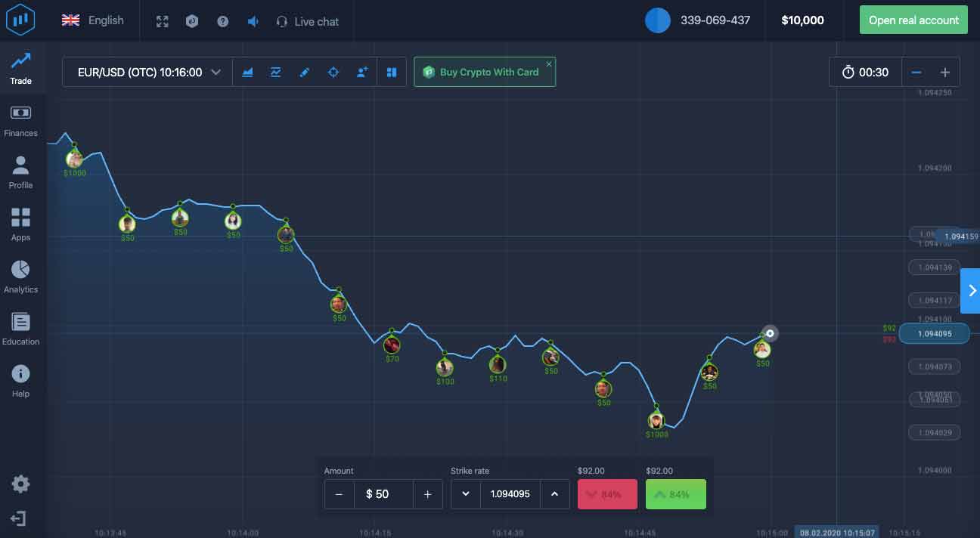The image size is (980, 538).
Task: Click the crosshair targeting icon in the toolbar
Action: (333, 72)
